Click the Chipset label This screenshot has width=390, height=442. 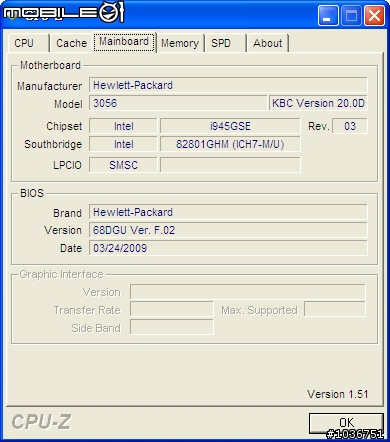pyautogui.click(x=64, y=126)
